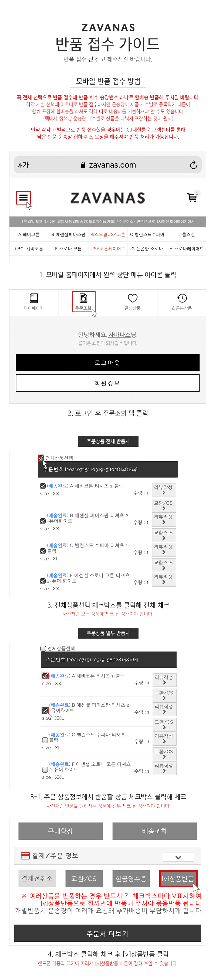Click the 주문조회 order lookup icon
Viewport: 216px width, 980px height.
click(83, 298)
